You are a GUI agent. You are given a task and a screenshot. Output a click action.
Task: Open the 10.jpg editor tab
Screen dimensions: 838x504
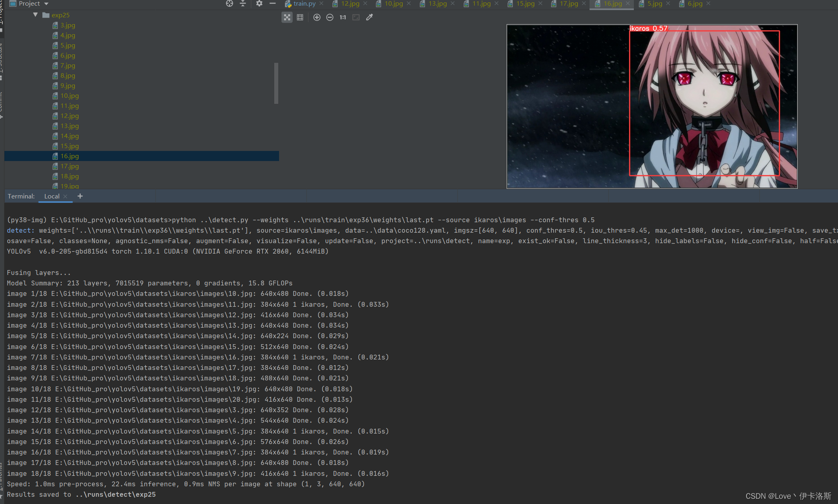393,4
